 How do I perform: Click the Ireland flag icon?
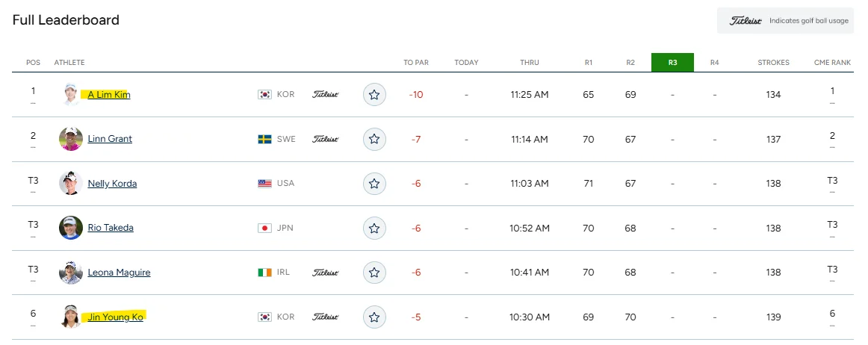(264, 273)
